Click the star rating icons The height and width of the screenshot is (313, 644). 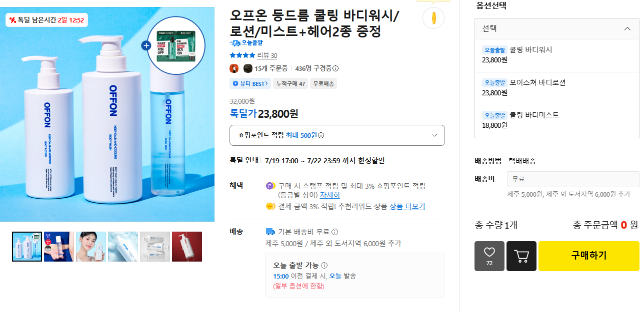tap(242, 55)
